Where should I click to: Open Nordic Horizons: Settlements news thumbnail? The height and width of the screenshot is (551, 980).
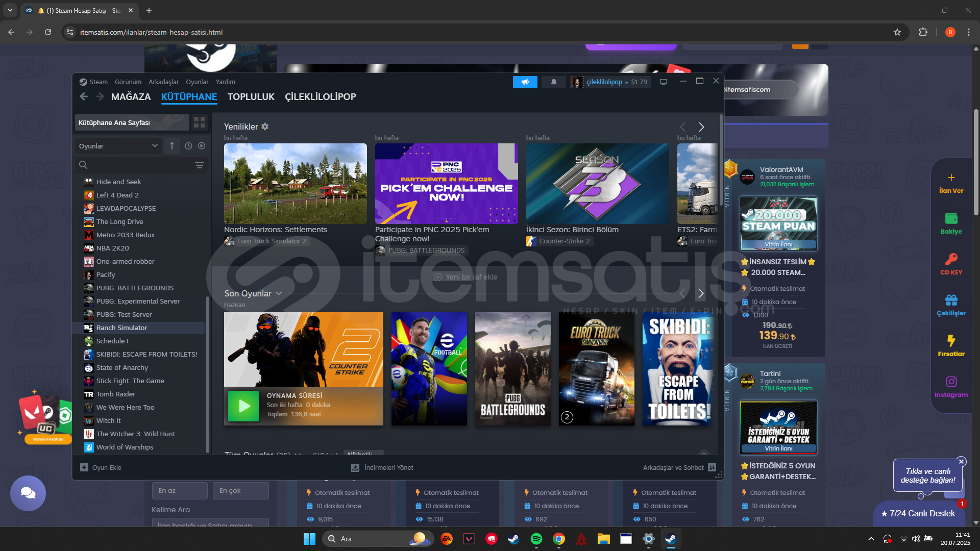(296, 184)
